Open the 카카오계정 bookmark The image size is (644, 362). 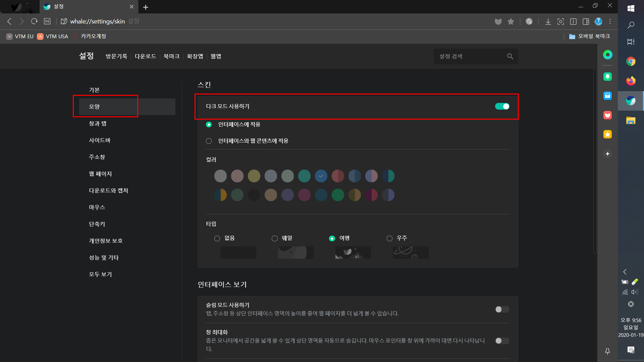point(90,36)
